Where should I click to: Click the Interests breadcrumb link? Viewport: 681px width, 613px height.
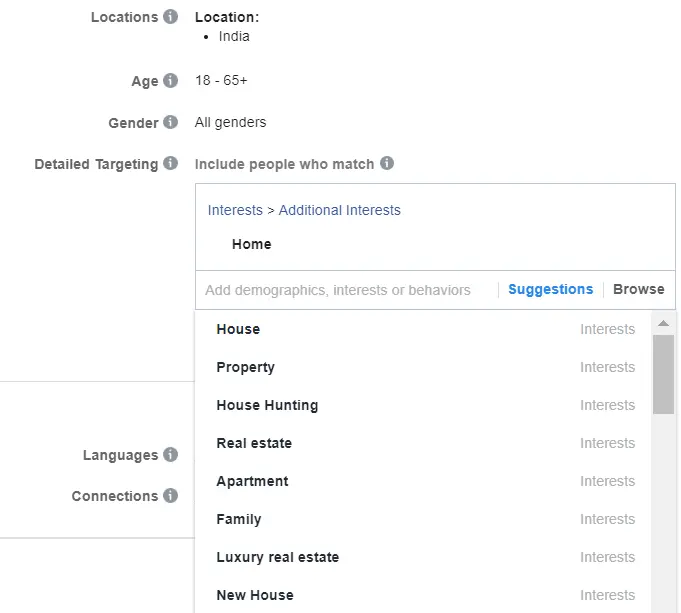[x=235, y=210]
